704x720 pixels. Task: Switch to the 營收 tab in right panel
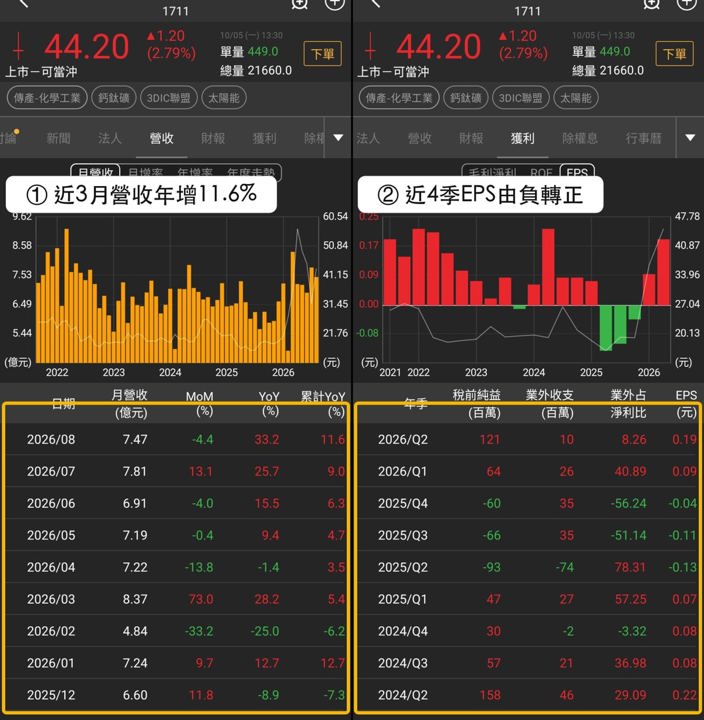419,138
